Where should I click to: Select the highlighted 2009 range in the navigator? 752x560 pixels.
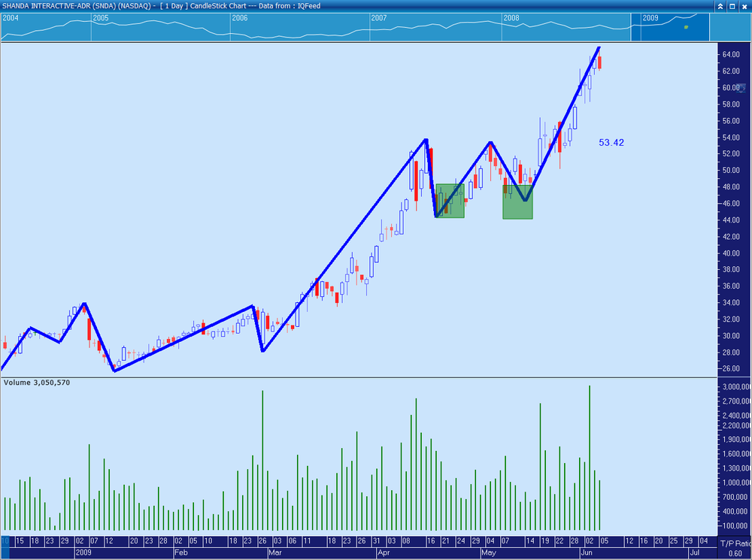click(670, 27)
